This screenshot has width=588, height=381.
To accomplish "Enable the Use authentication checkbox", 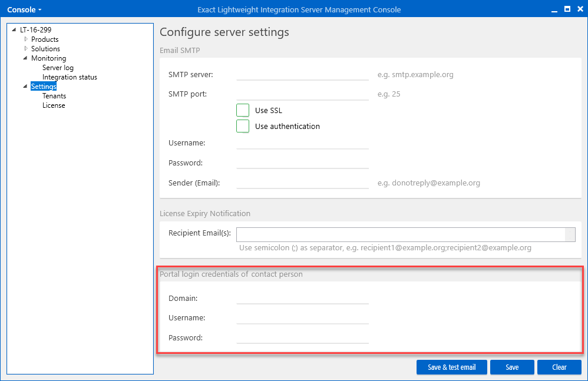I will pyautogui.click(x=243, y=126).
